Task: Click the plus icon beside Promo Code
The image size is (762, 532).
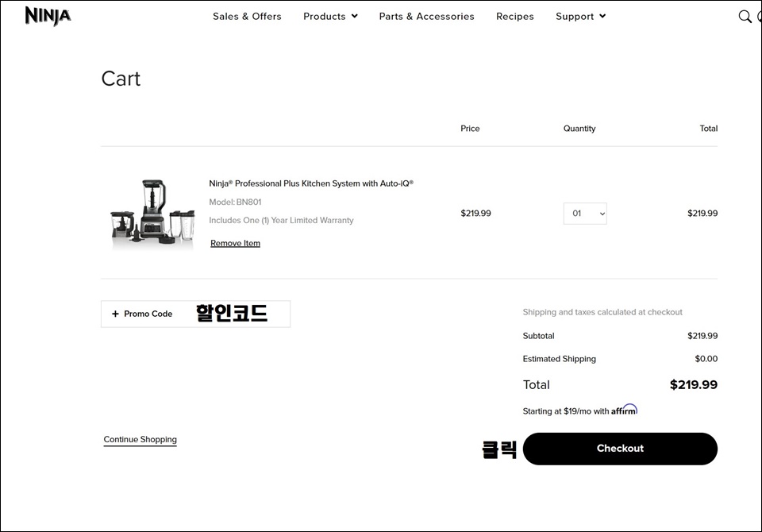Action: point(115,314)
